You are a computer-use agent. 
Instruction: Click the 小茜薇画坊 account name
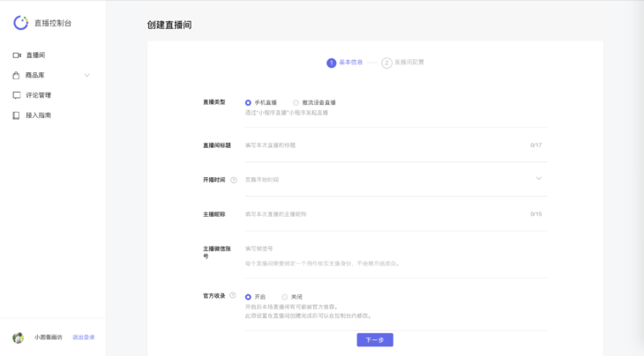tap(48, 337)
